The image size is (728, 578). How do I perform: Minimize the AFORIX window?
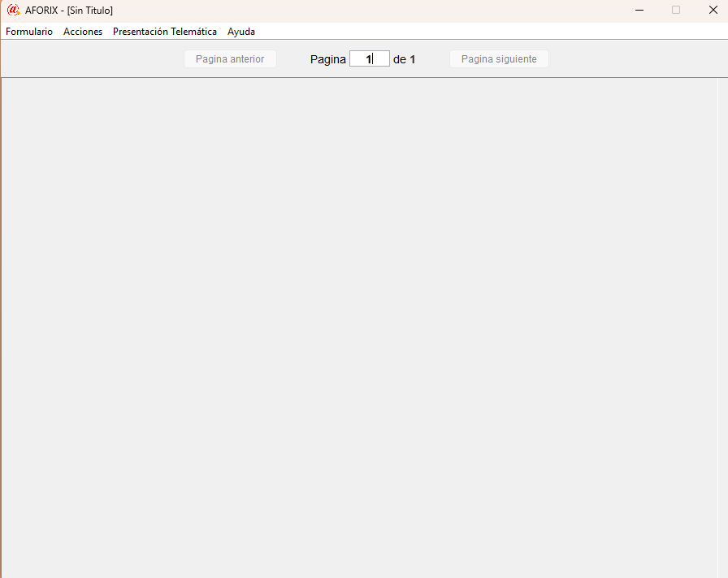tap(640, 10)
